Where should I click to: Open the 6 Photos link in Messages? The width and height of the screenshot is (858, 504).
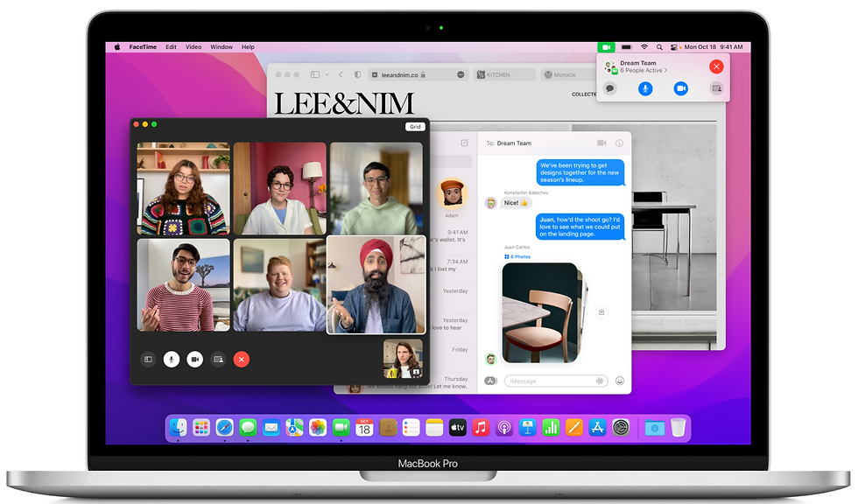[517, 256]
